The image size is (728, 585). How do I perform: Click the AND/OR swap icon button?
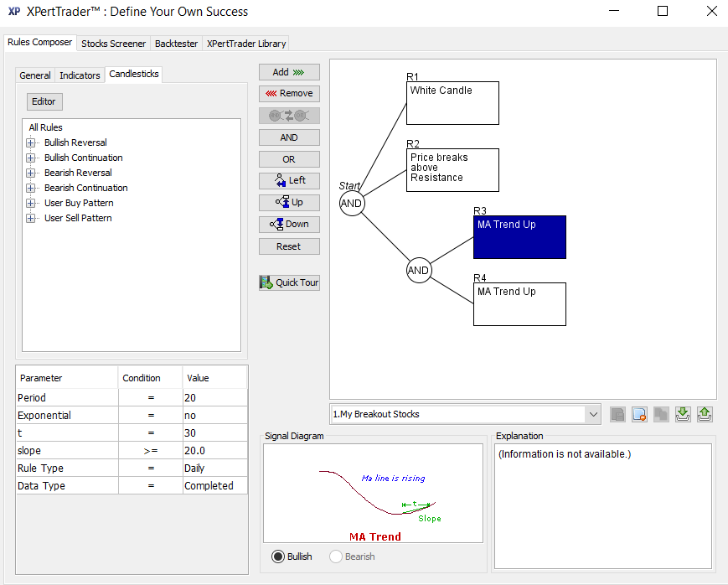click(289, 116)
